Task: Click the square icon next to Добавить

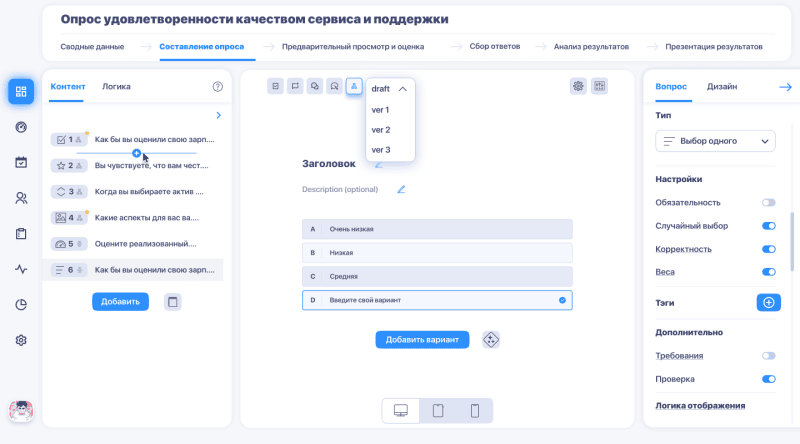Action: tap(172, 302)
